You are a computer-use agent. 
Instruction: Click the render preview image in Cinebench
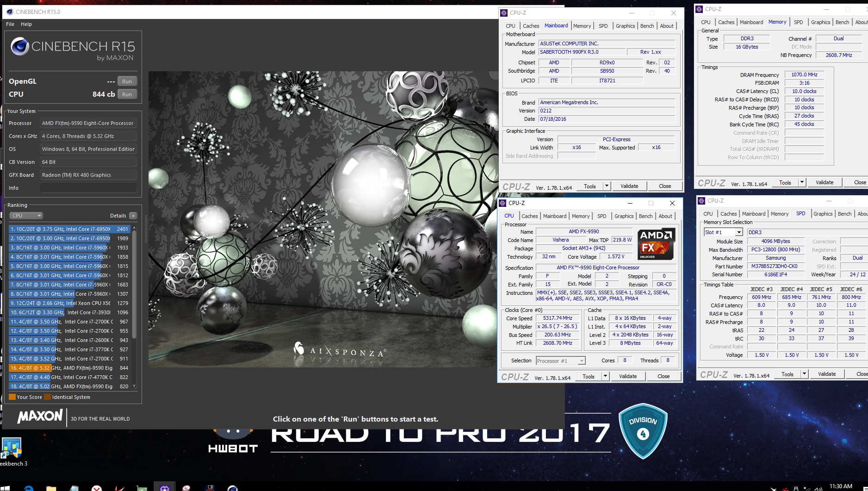[x=323, y=219]
